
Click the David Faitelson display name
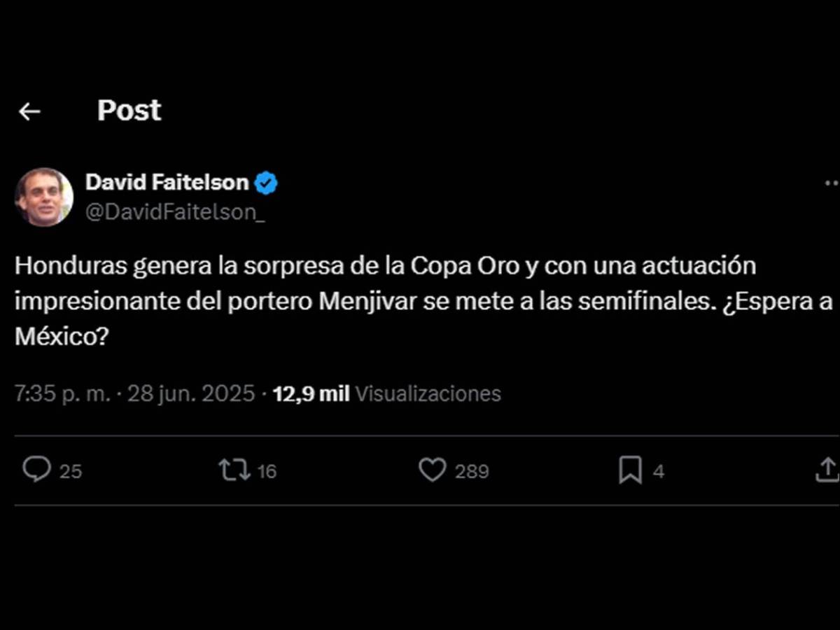[x=167, y=181]
